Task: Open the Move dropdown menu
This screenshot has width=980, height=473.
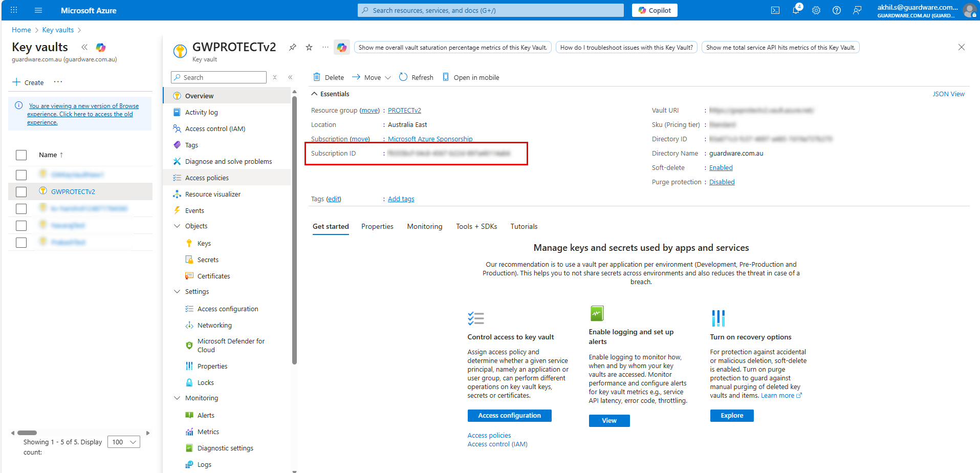Action: point(388,77)
